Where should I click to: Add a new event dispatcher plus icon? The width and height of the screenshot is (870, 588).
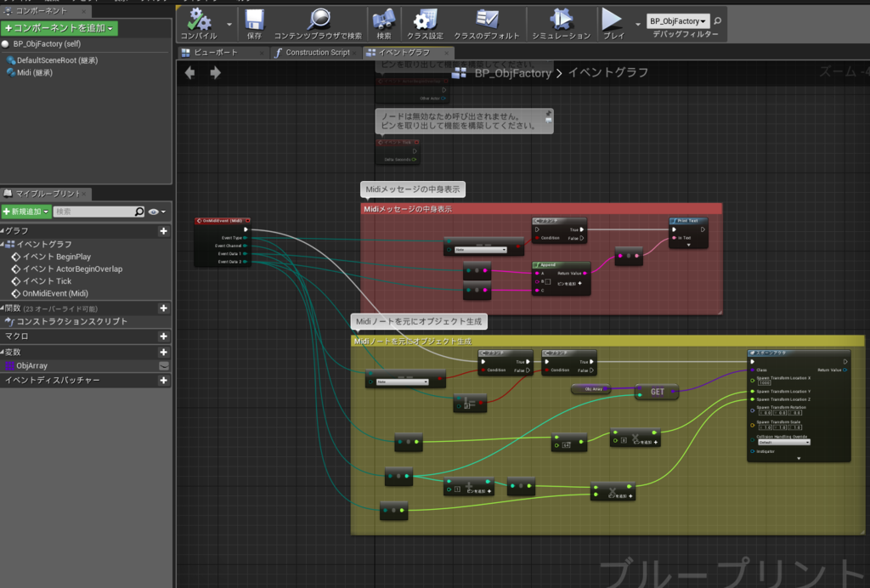pyautogui.click(x=164, y=380)
